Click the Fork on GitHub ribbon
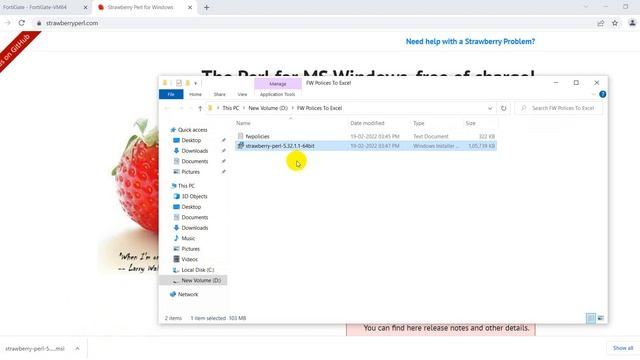Image resolution: width=640 pixels, height=360 pixels. pos(16,50)
